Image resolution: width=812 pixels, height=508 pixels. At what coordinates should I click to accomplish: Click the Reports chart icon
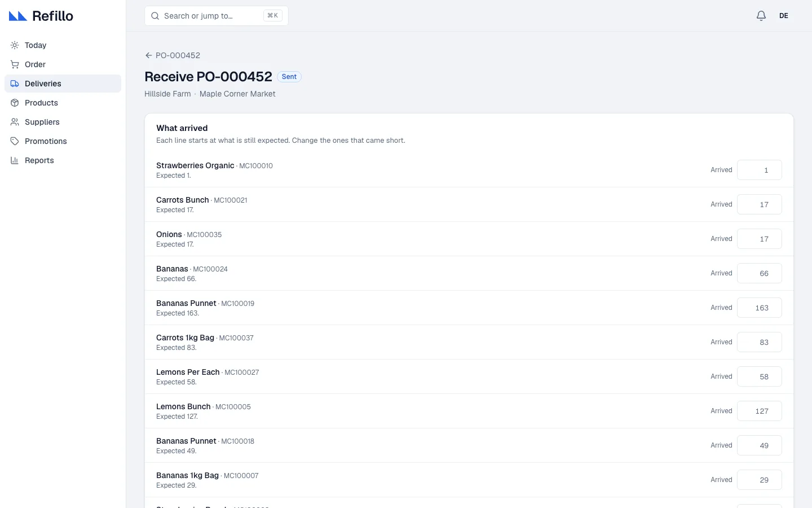tap(15, 160)
